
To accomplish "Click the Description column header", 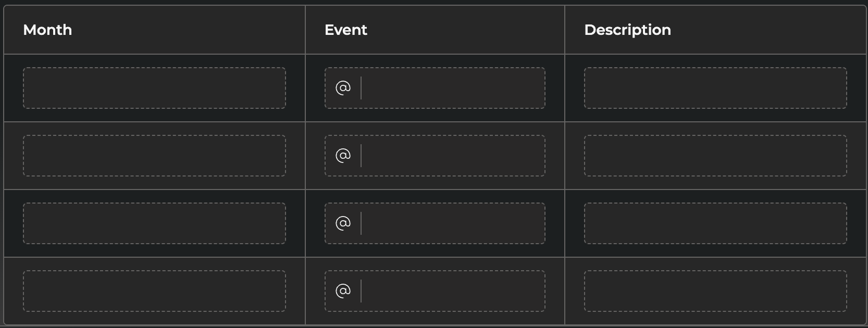I will coord(627,30).
